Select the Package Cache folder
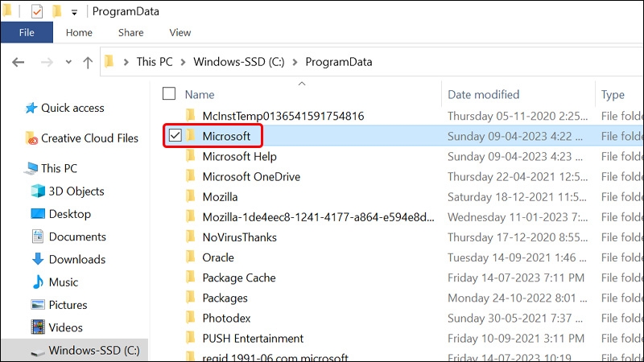Viewport: 644px width, 362px height. coord(239,278)
